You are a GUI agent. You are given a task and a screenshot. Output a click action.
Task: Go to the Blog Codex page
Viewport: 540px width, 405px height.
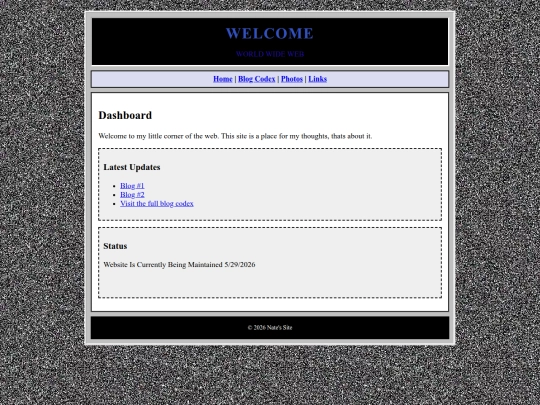coord(257,79)
